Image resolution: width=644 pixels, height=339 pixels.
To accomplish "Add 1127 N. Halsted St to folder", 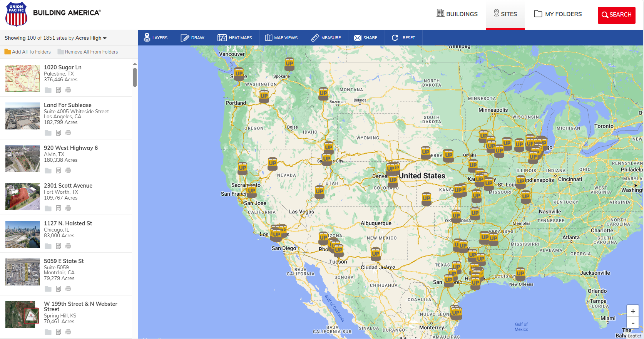I will click(48, 246).
